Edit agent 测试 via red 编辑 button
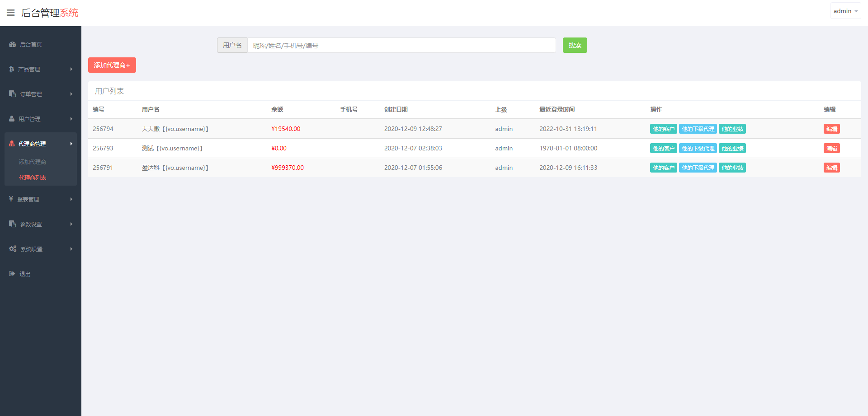Screen dimensions: 868x416 coord(831,148)
